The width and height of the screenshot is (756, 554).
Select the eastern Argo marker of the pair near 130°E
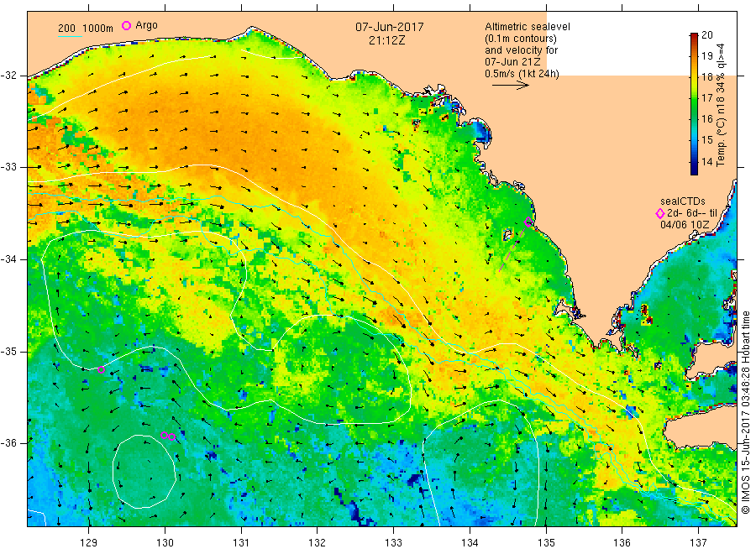[x=171, y=437]
